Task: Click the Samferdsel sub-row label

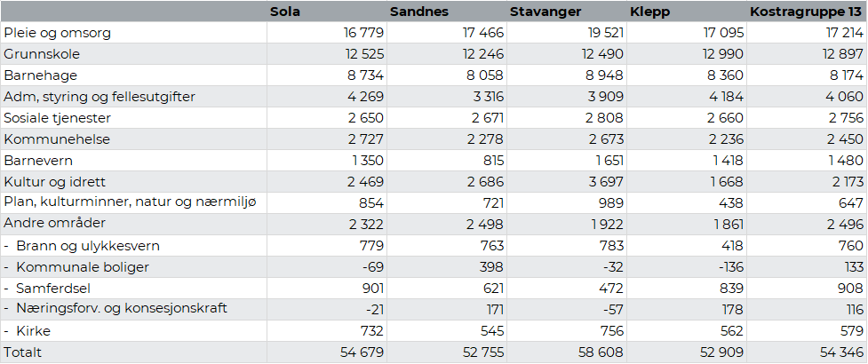Action: (x=53, y=289)
